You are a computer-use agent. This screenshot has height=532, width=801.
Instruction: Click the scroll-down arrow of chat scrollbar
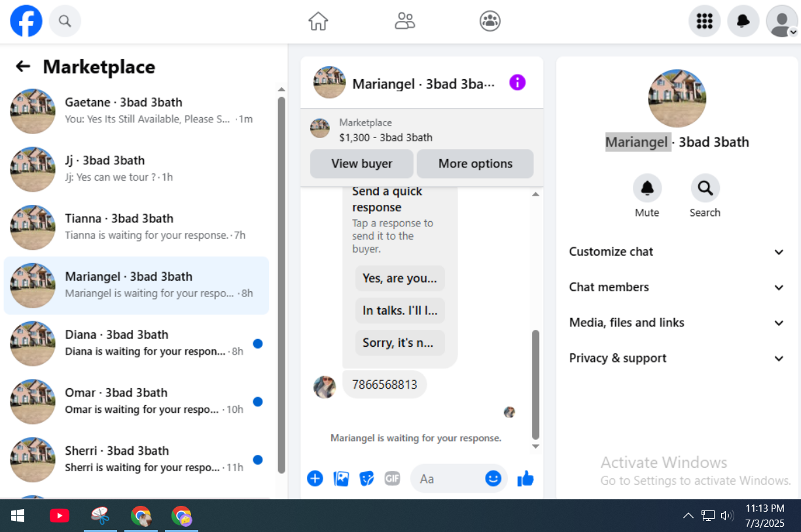click(535, 447)
